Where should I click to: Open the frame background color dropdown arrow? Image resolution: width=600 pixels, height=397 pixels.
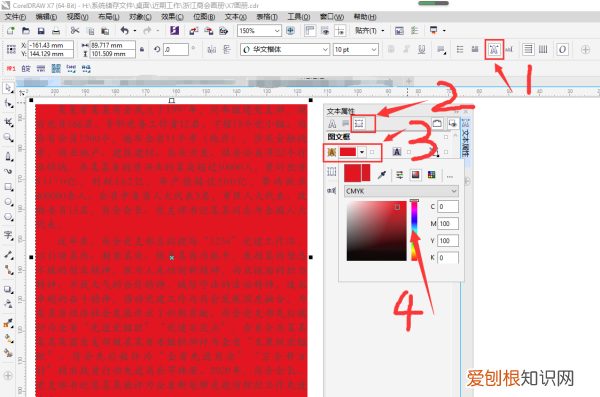(x=362, y=152)
